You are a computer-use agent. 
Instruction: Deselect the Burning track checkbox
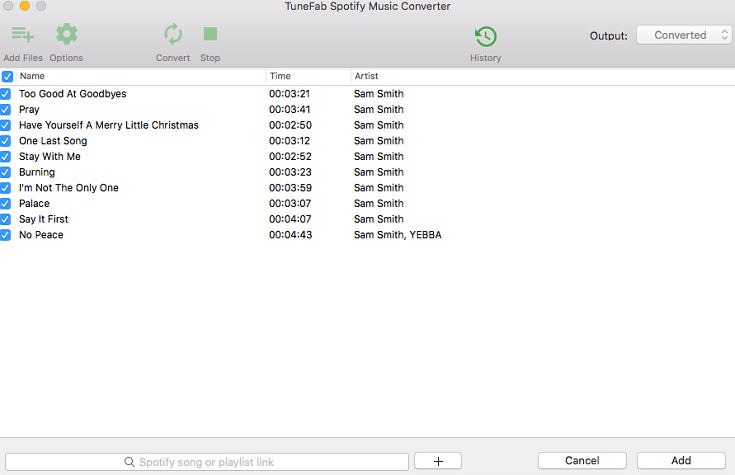[6, 172]
